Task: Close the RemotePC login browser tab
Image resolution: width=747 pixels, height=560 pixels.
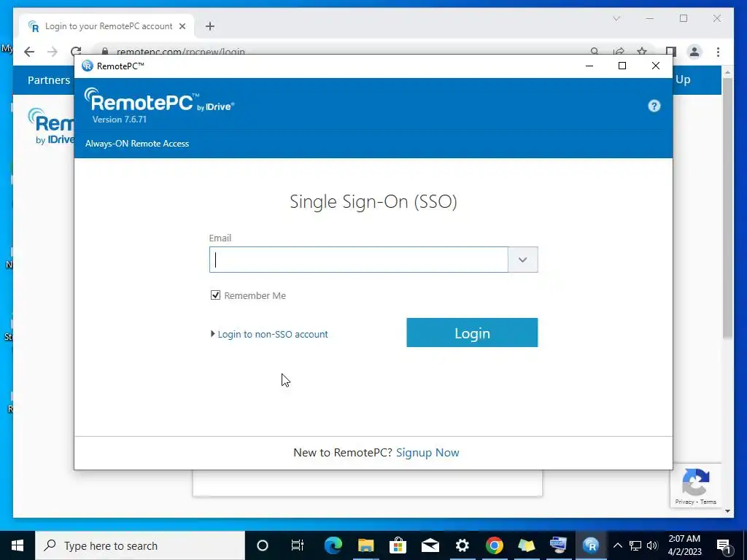Action: [x=182, y=26]
